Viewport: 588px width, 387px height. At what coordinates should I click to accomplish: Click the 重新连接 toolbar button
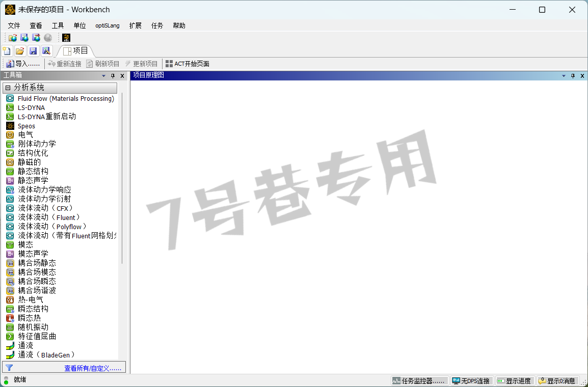click(65, 64)
